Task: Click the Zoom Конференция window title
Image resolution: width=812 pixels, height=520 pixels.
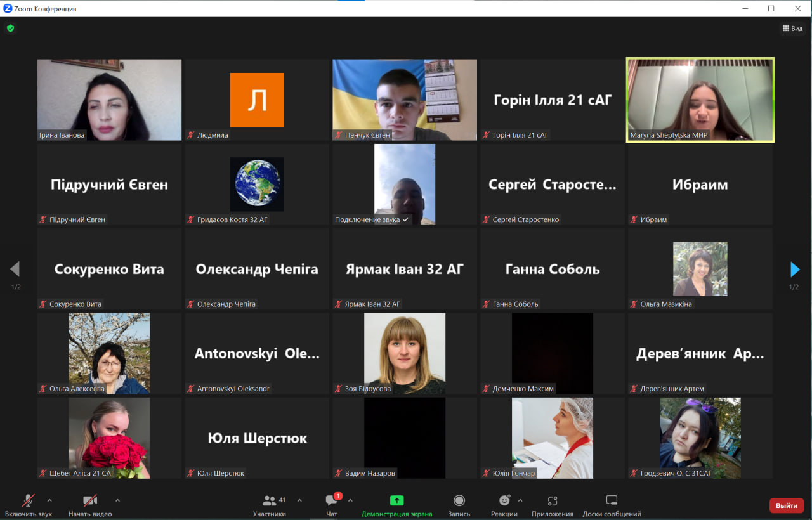Action: [45, 9]
